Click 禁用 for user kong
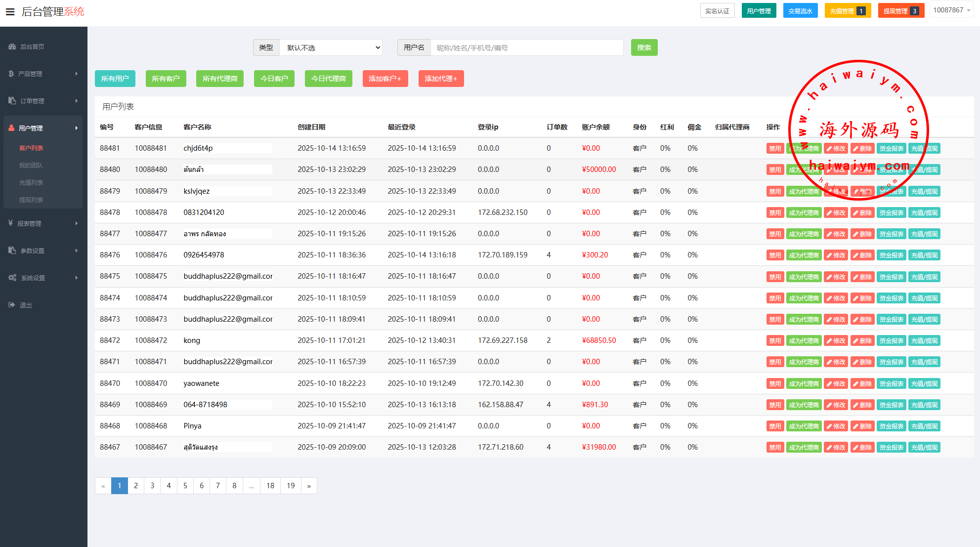 (774, 341)
